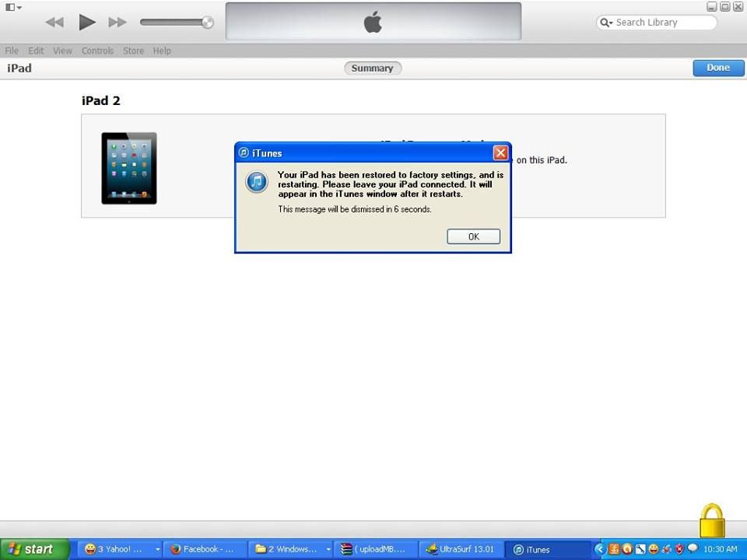The image size is (747, 560).
Task: Switch to the Facebook Firefox taskbar item
Action: point(205,549)
